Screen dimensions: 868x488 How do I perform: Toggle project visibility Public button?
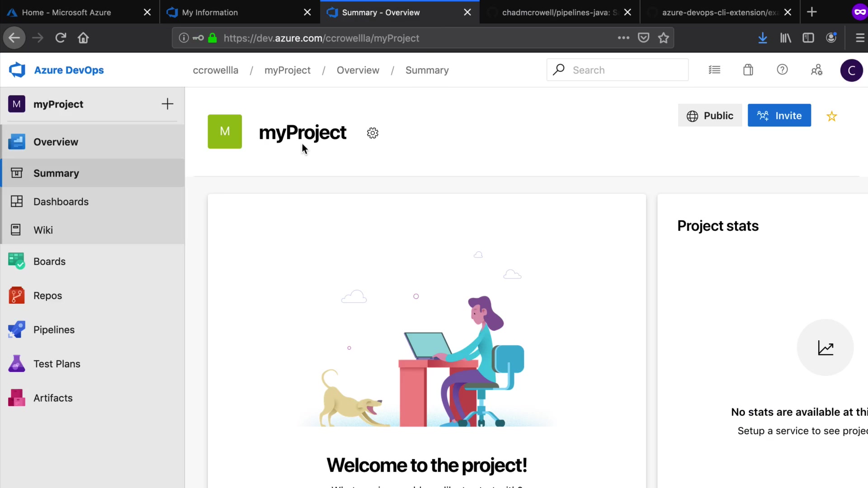710,116
